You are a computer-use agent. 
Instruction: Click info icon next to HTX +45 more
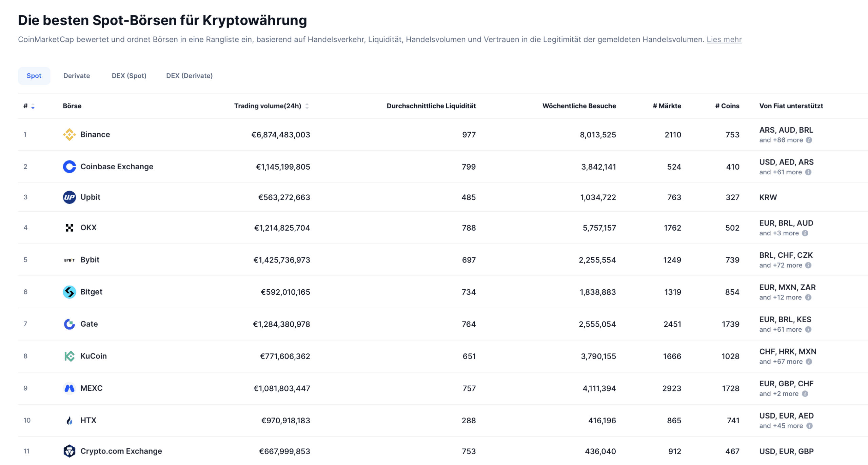pyautogui.click(x=809, y=426)
